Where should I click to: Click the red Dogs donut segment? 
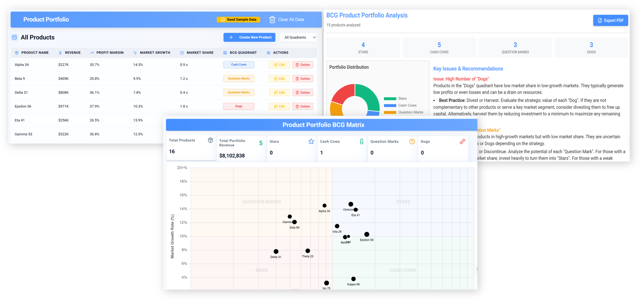(x=343, y=93)
